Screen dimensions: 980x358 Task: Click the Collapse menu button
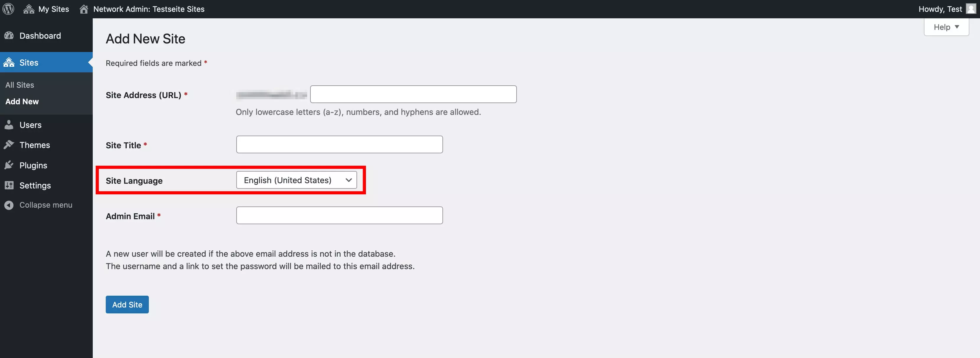pyautogui.click(x=45, y=204)
